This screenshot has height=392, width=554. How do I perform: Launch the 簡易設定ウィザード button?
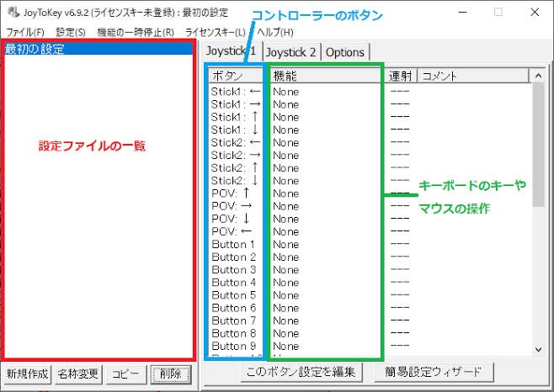[433, 372]
